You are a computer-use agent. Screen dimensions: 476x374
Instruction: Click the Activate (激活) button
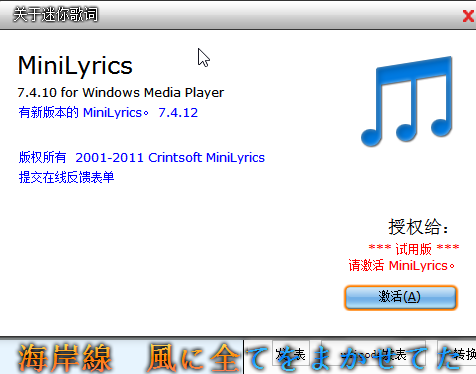click(401, 297)
